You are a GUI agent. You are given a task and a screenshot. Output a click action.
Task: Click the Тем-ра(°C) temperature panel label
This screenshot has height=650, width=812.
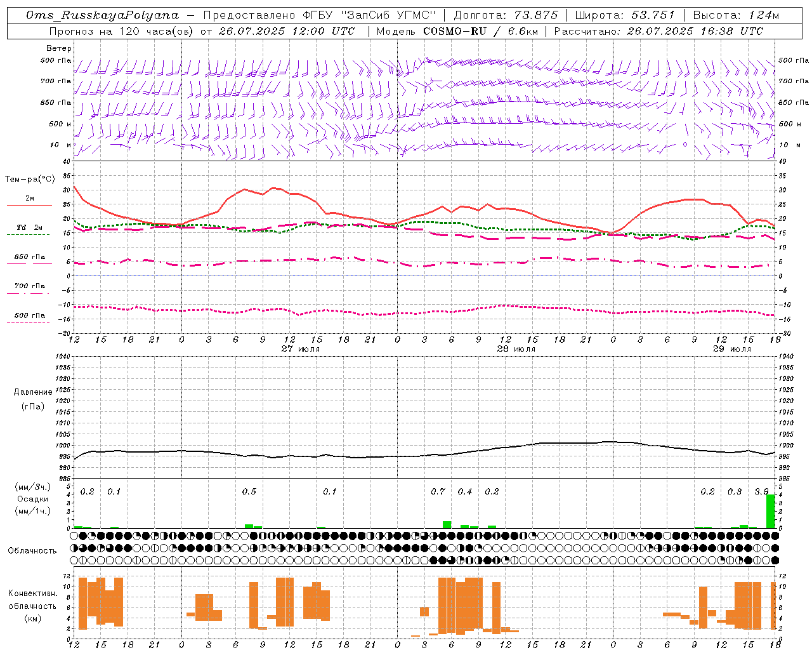click(30, 180)
